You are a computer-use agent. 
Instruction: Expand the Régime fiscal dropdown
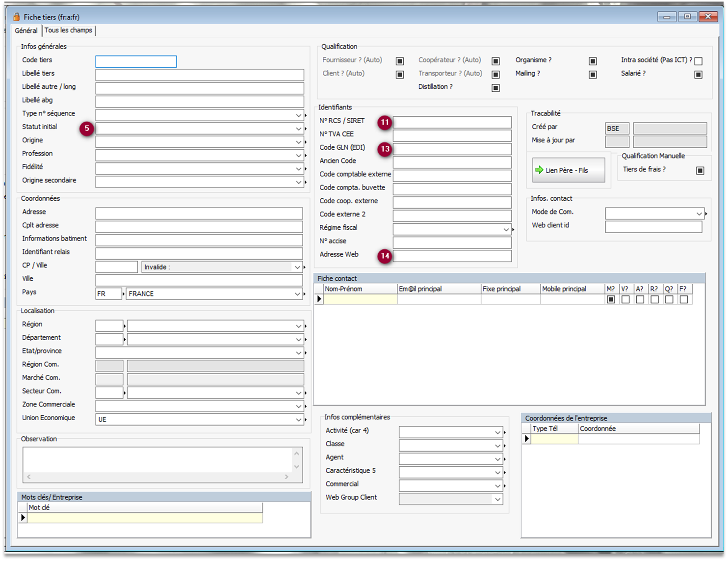(x=506, y=229)
